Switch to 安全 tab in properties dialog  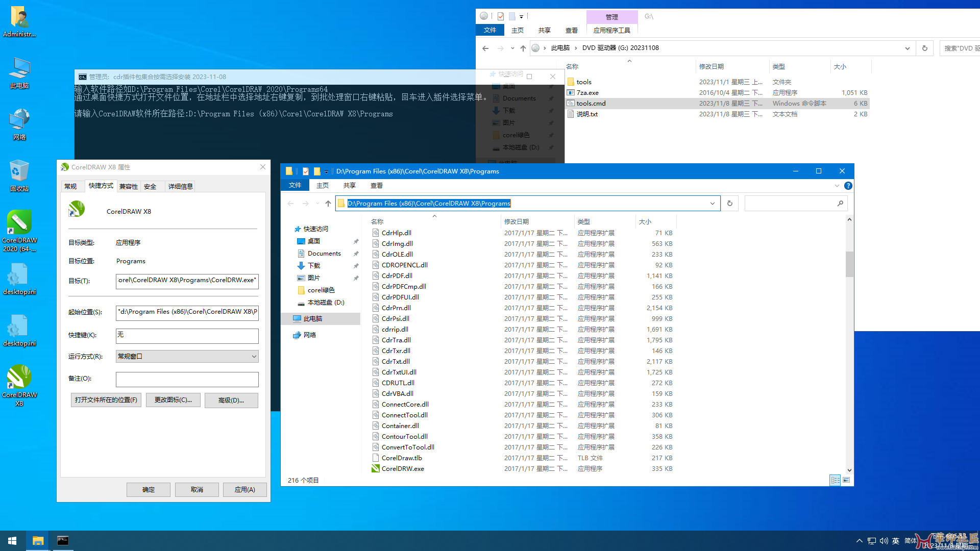click(x=150, y=186)
